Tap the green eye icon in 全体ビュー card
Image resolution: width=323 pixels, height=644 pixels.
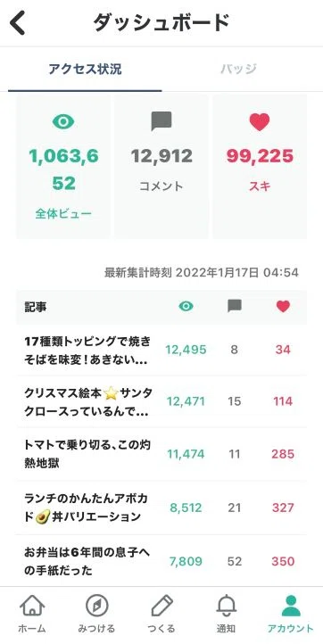tap(63, 122)
